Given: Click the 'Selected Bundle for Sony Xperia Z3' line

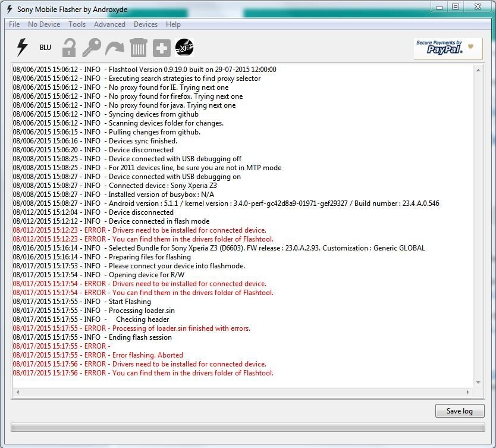Looking at the screenshot, I should (x=219, y=248).
